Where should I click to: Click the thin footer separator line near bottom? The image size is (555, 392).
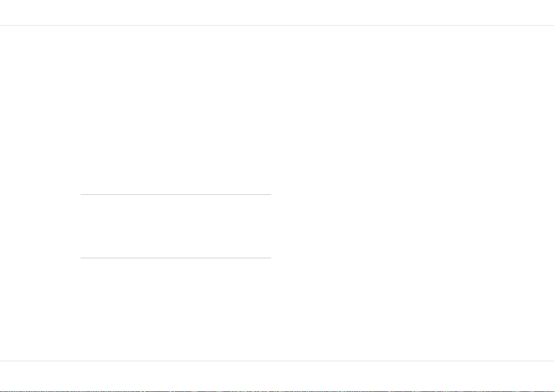click(278, 361)
